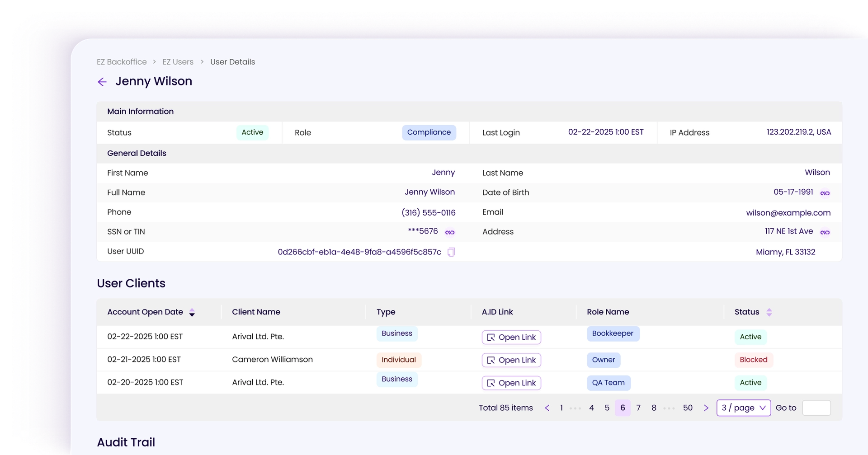Toggle visibility of the SSN or TIN
The image size is (868, 455).
click(x=449, y=232)
